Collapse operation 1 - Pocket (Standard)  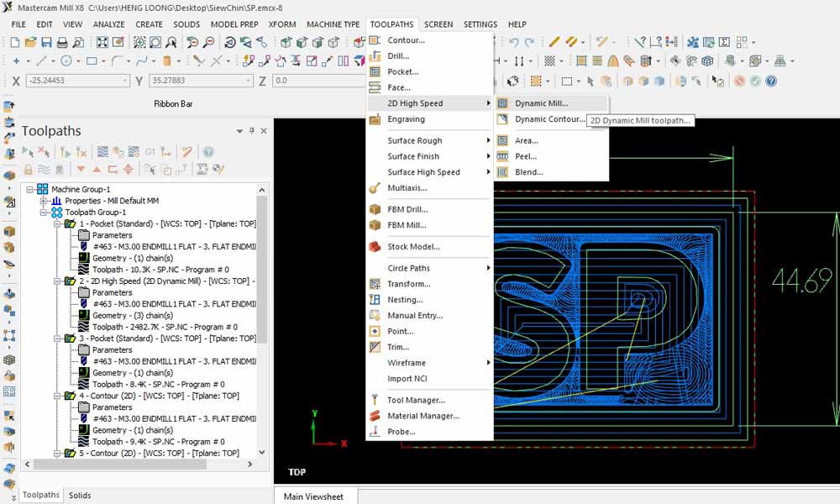57,224
